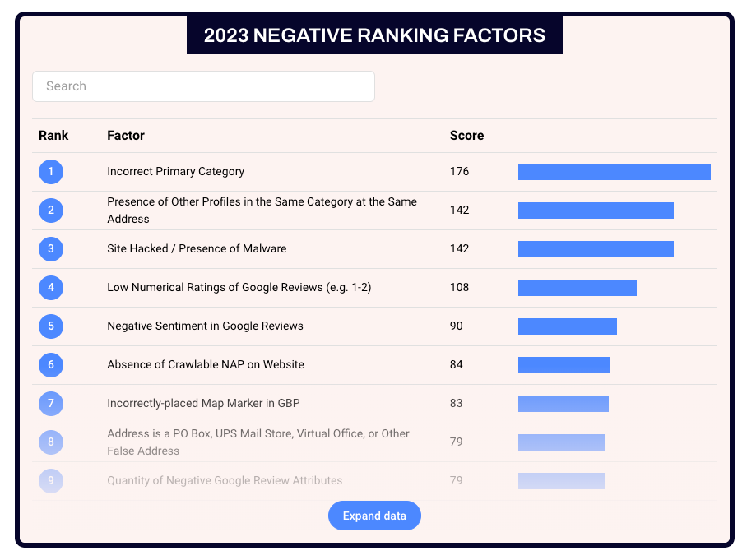Sort by the Factor column header
Screen dimensions: 747x560
126,135
